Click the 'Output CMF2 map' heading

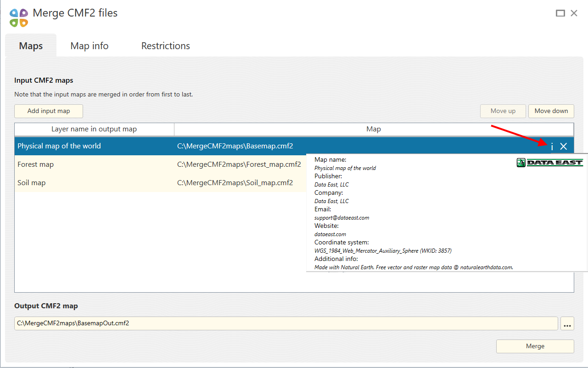pyautogui.click(x=46, y=306)
